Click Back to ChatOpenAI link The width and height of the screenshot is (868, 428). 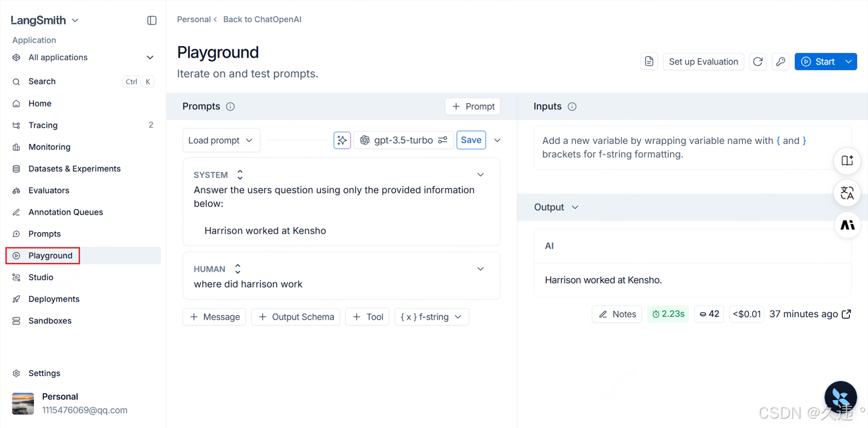tap(262, 19)
